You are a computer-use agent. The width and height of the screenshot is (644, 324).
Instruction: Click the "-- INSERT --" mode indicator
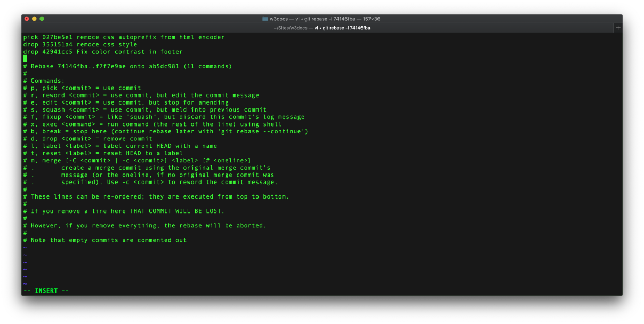point(45,290)
